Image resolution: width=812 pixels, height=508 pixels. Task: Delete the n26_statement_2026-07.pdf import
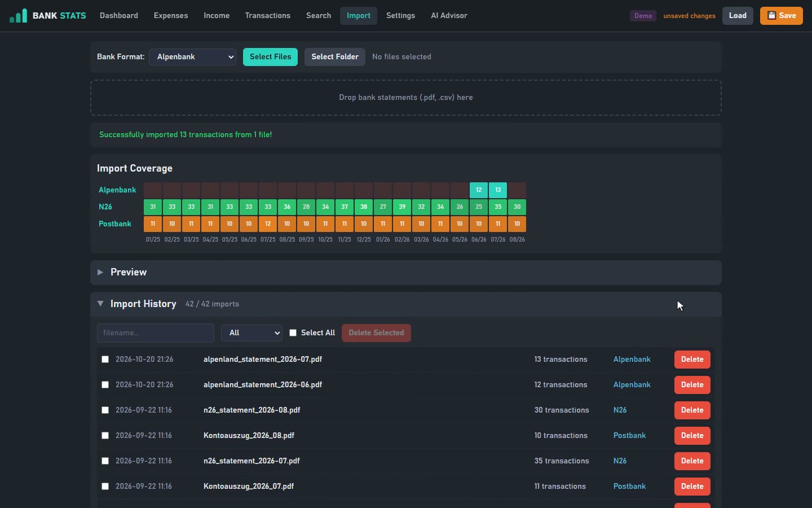692,461
